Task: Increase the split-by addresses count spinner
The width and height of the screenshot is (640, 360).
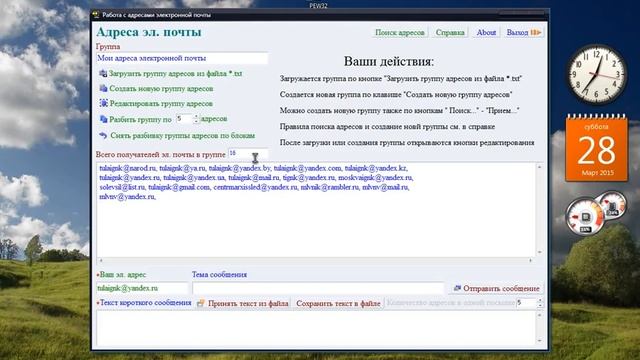Action: (196, 116)
